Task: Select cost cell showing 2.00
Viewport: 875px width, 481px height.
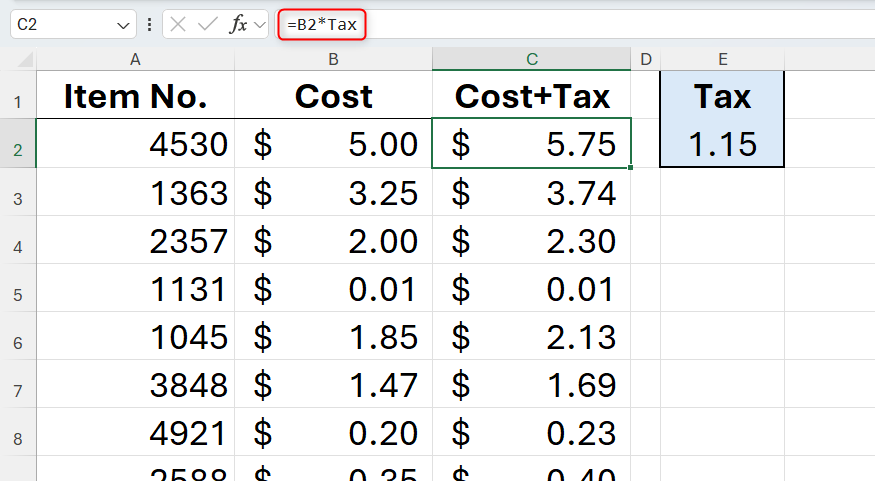Action: pyautogui.click(x=333, y=240)
